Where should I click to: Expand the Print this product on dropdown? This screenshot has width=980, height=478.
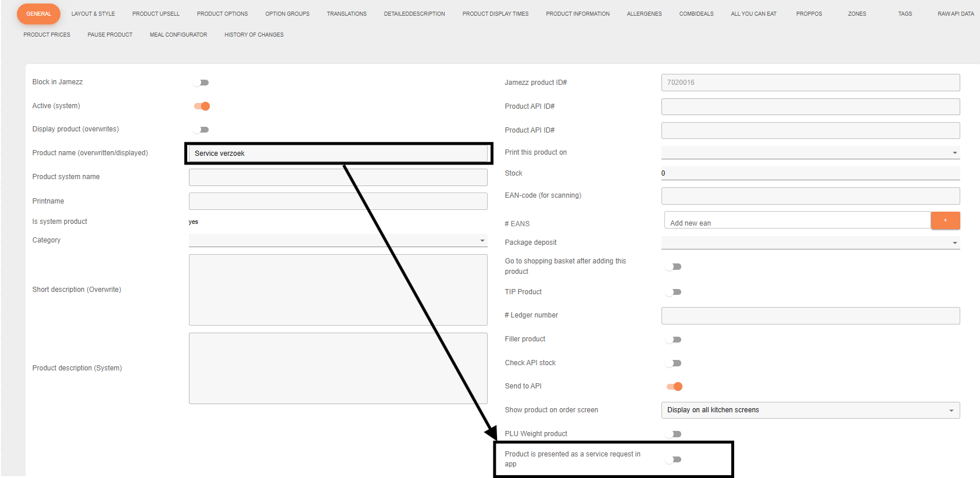pyautogui.click(x=810, y=152)
